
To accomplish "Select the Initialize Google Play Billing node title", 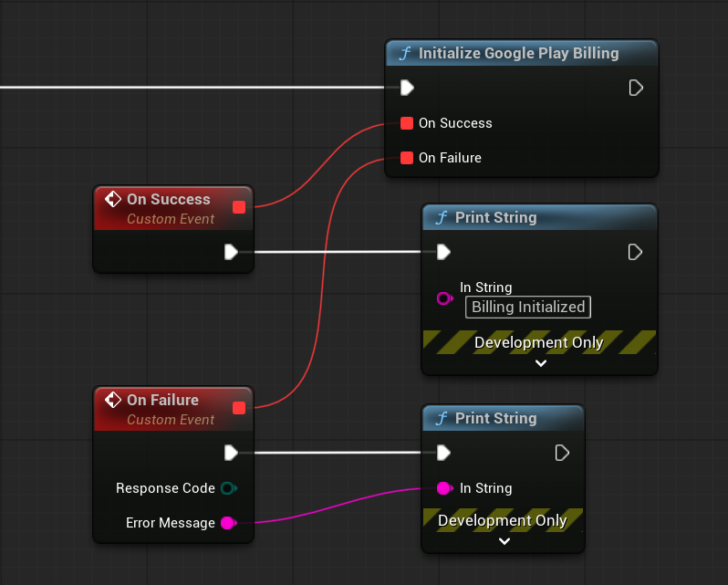I will click(x=518, y=53).
